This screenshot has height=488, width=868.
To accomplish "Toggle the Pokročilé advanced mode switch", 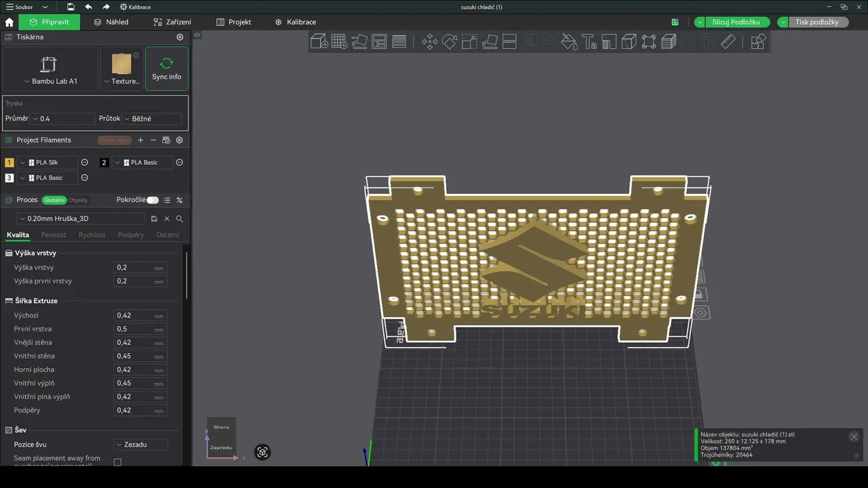I will point(153,200).
